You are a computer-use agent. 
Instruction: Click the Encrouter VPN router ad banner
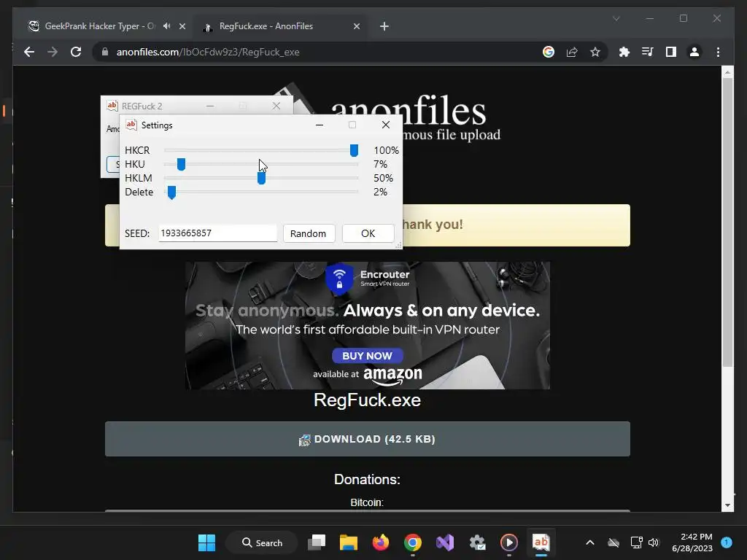(x=368, y=325)
